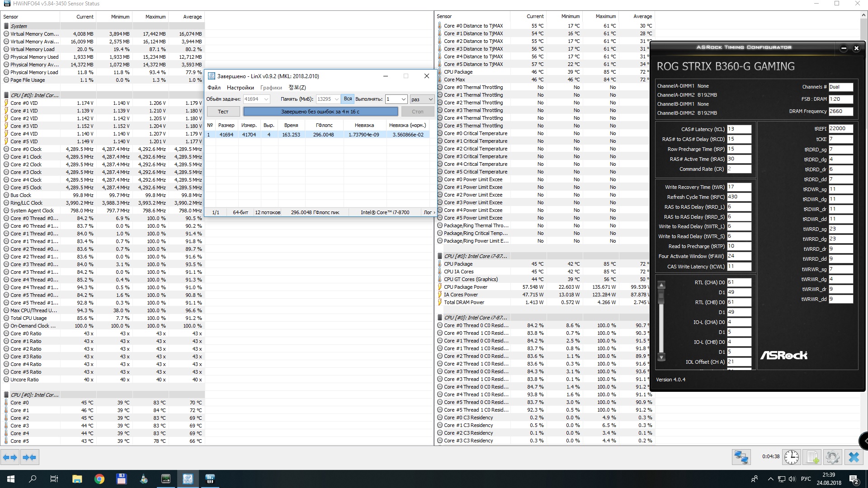The width and height of the screenshot is (868, 488).
Task: Reset the sensor clock timer icon
Action: [x=792, y=457]
